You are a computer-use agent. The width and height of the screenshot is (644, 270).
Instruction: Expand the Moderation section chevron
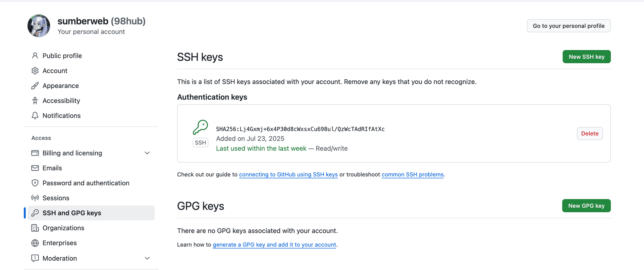(147, 258)
